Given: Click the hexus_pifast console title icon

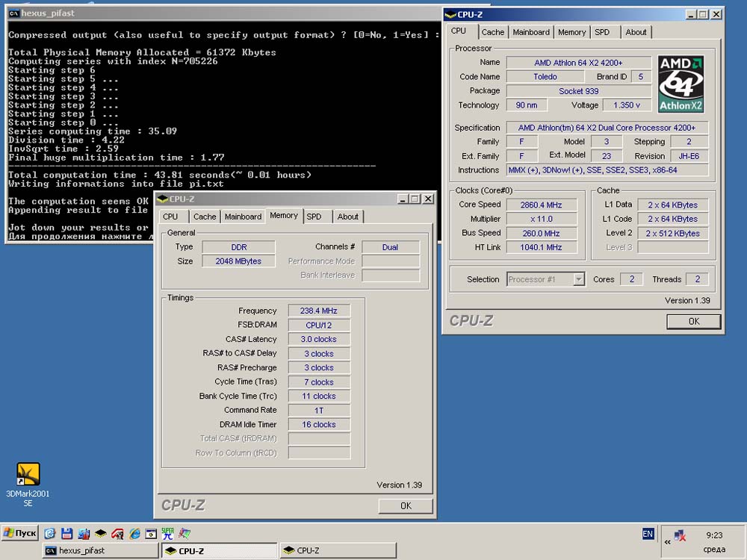Looking at the screenshot, I should (x=13, y=13).
